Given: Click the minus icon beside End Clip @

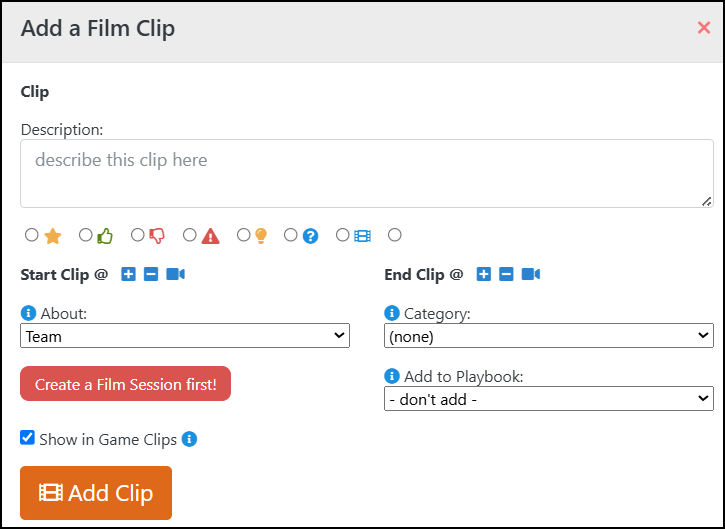Looking at the screenshot, I should click(506, 274).
